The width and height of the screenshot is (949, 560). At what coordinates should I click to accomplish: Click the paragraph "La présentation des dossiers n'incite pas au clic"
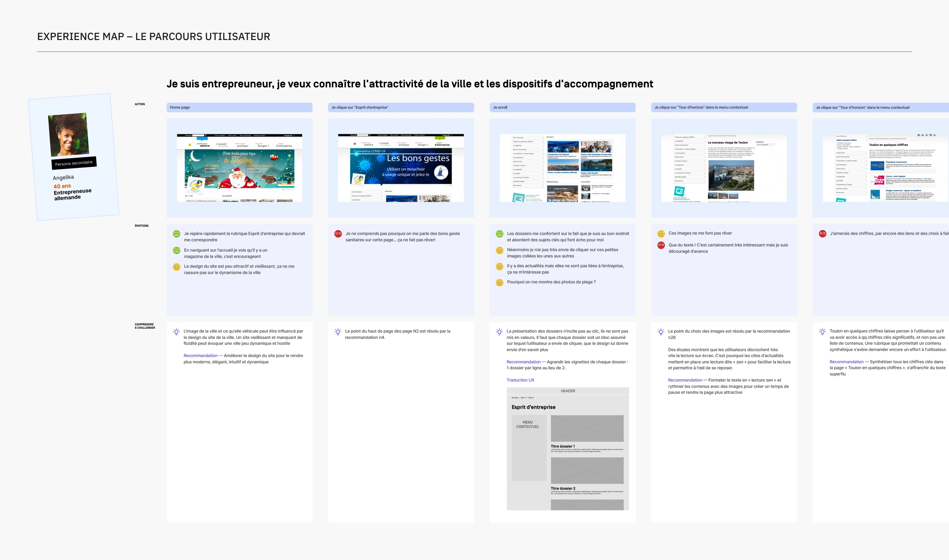pyautogui.click(x=567, y=340)
